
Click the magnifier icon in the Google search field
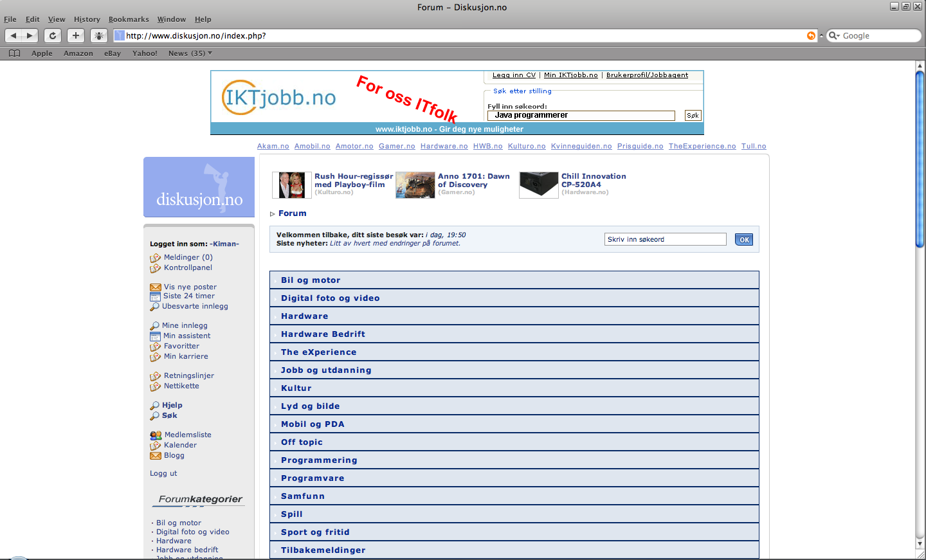point(834,36)
